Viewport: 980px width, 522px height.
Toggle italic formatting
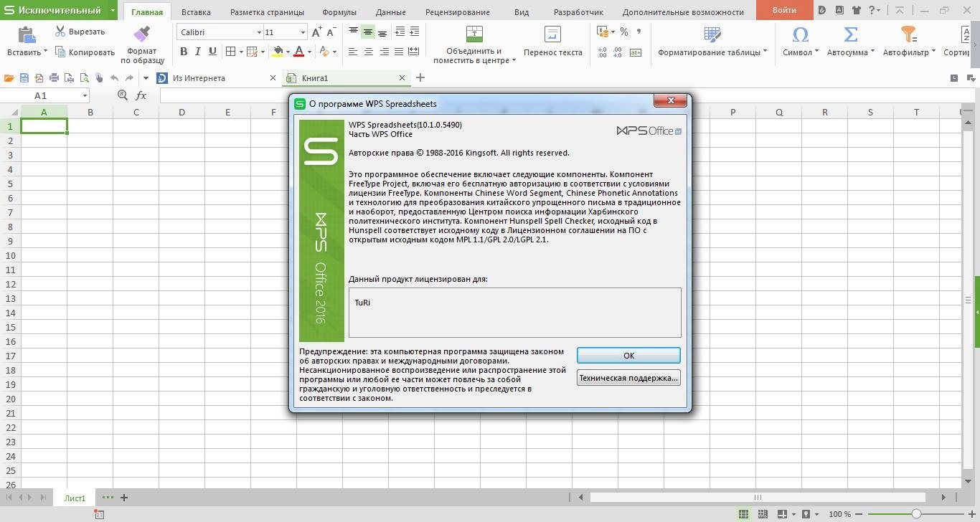198,52
